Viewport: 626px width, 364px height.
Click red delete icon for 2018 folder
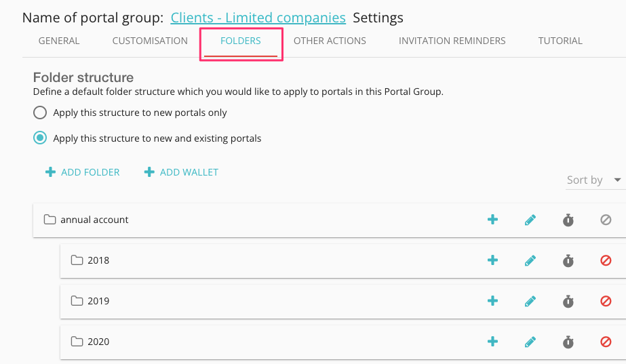606,260
